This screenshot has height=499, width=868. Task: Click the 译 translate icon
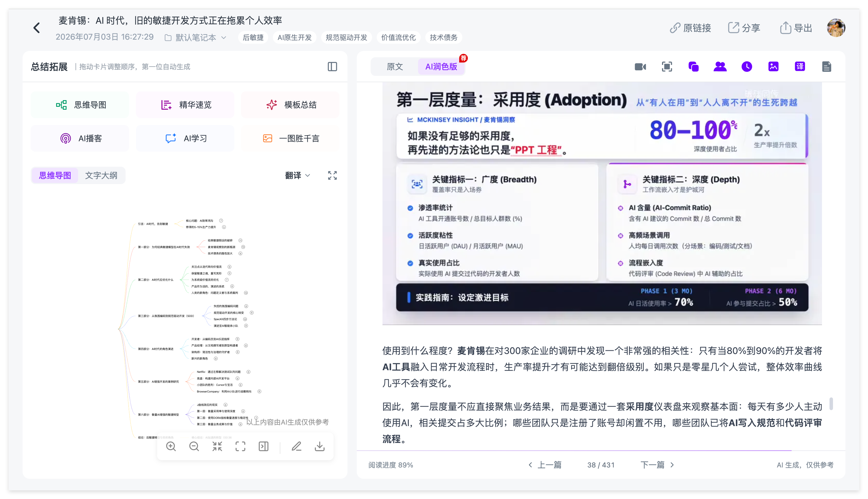pyautogui.click(x=800, y=67)
